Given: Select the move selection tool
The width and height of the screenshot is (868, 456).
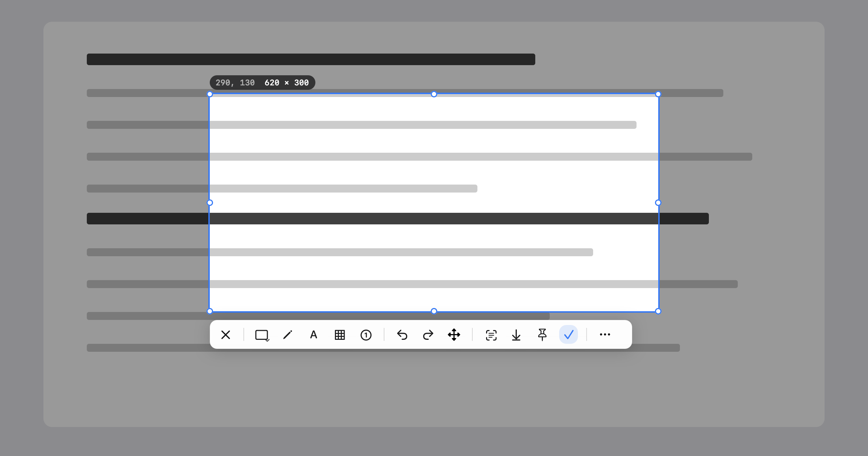Looking at the screenshot, I should coord(454,335).
